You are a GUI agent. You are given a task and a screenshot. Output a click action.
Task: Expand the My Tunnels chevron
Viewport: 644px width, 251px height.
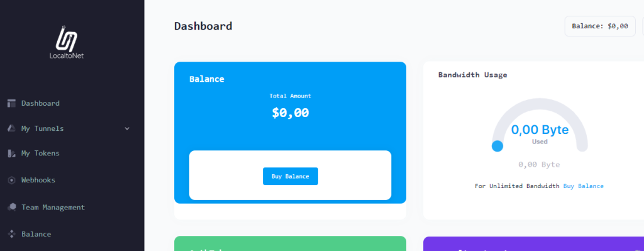point(127,128)
